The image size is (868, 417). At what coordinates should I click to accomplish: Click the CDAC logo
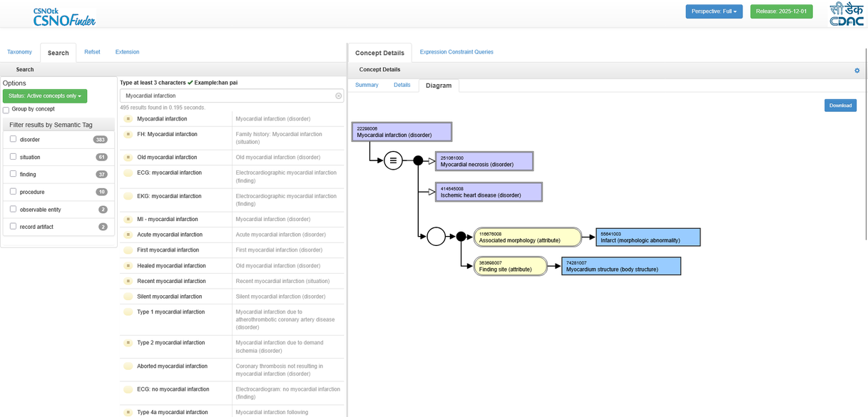coord(846,14)
